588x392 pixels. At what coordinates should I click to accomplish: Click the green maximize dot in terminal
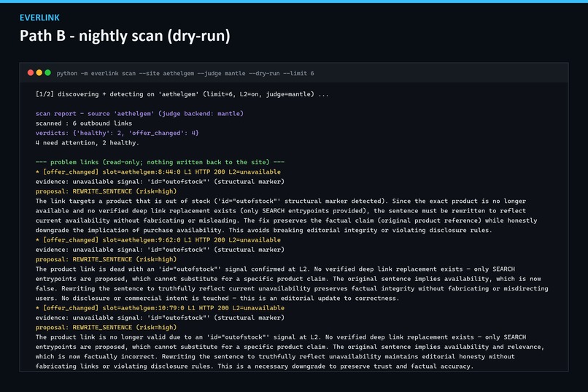(47, 73)
